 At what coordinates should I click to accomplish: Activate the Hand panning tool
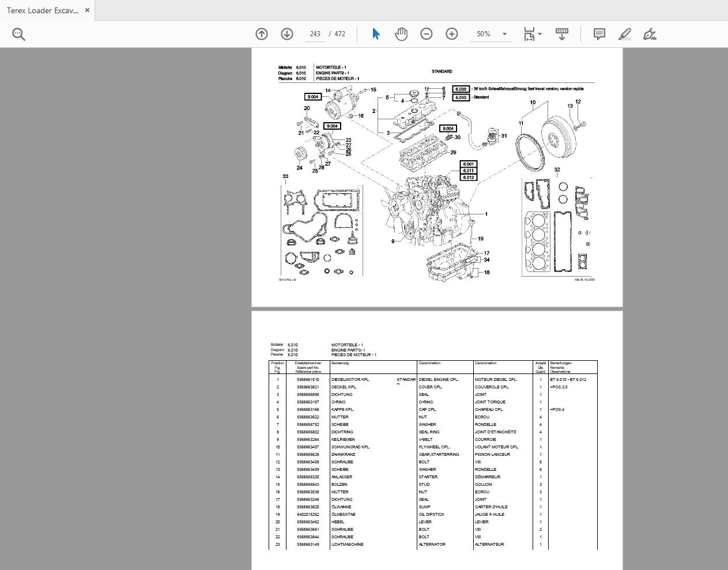click(401, 34)
